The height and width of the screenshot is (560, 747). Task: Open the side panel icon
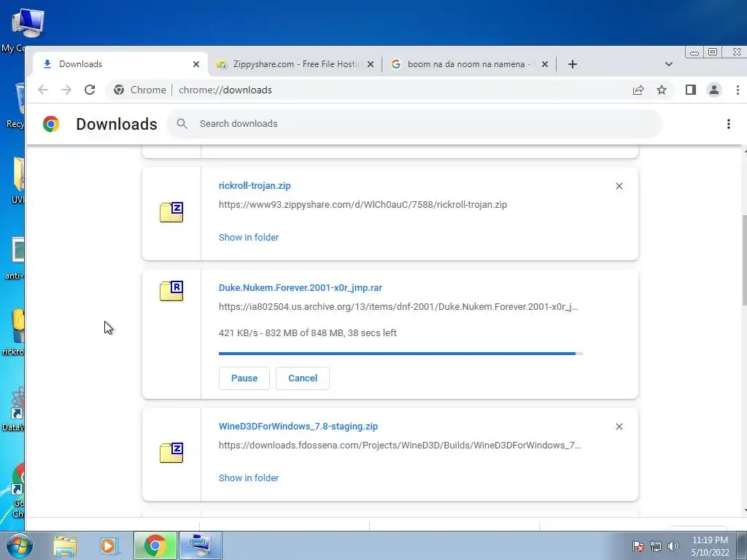(x=690, y=90)
